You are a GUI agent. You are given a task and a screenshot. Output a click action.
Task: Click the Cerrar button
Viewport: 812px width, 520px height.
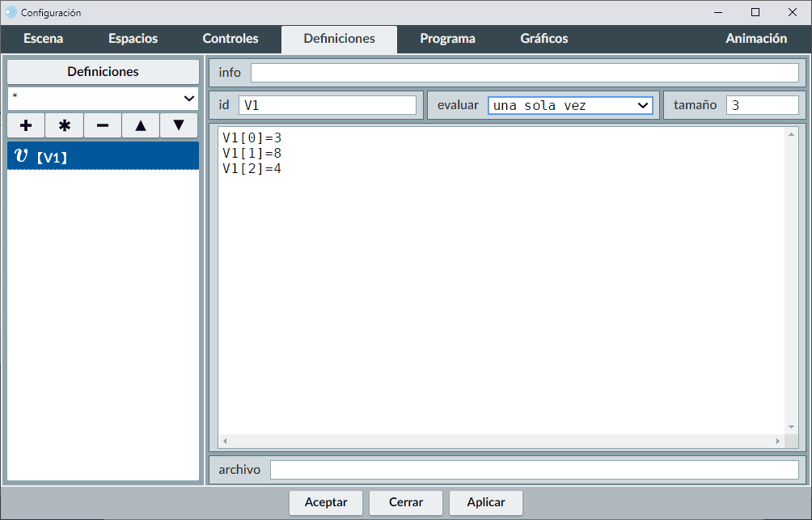pyautogui.click(x=406, y=502)
